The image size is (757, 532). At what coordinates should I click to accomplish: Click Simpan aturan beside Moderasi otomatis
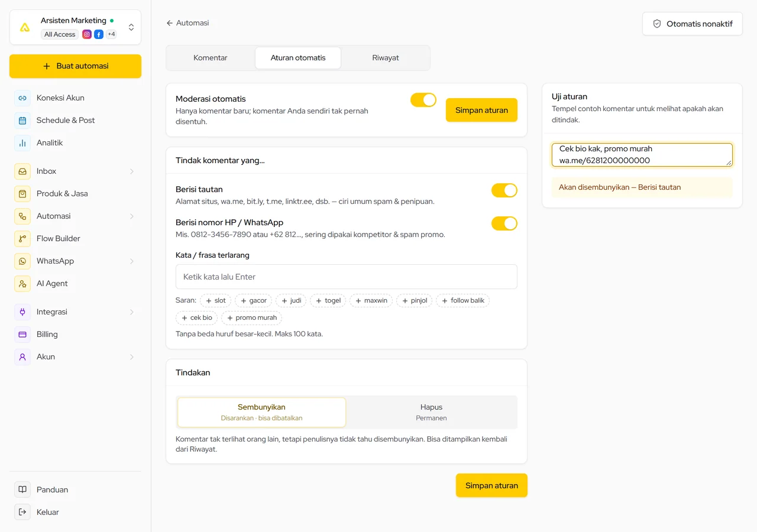coord(481,110)
